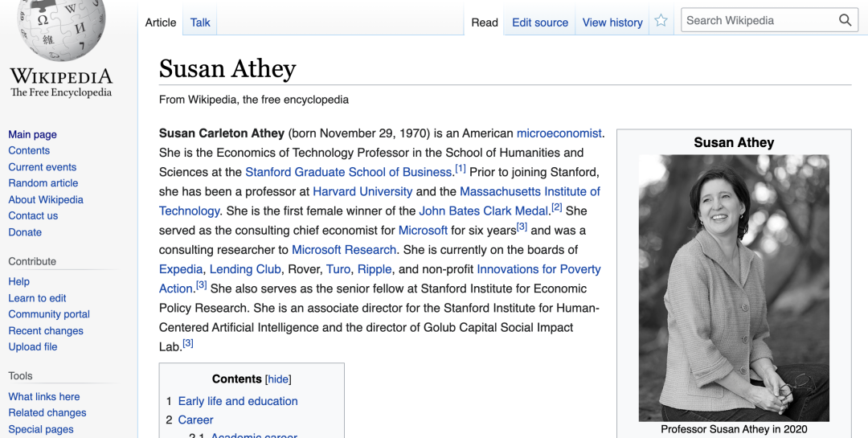Open Susan Athey's portrait photo
The width and height of the screenshot is (868, 438).
(x=734, y=288)
